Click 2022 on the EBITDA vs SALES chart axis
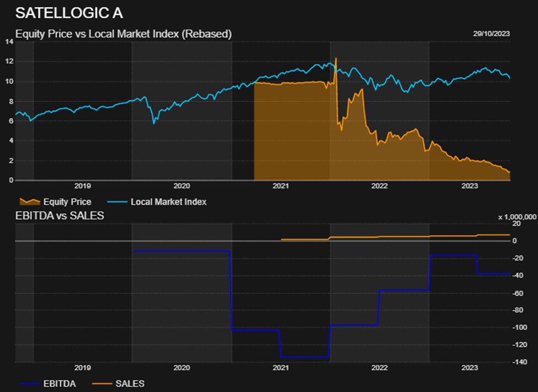 (380, 368)
